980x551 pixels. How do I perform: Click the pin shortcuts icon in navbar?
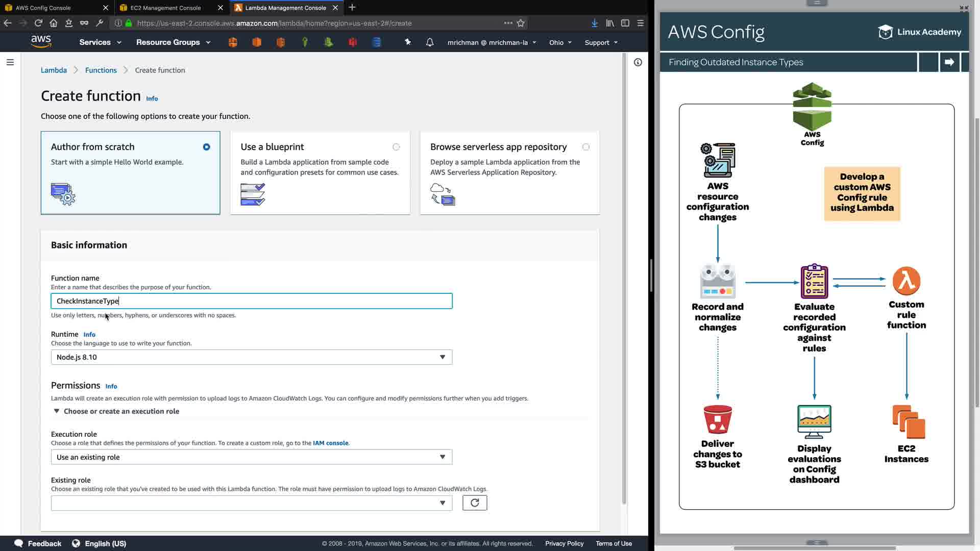pos(408,42)
